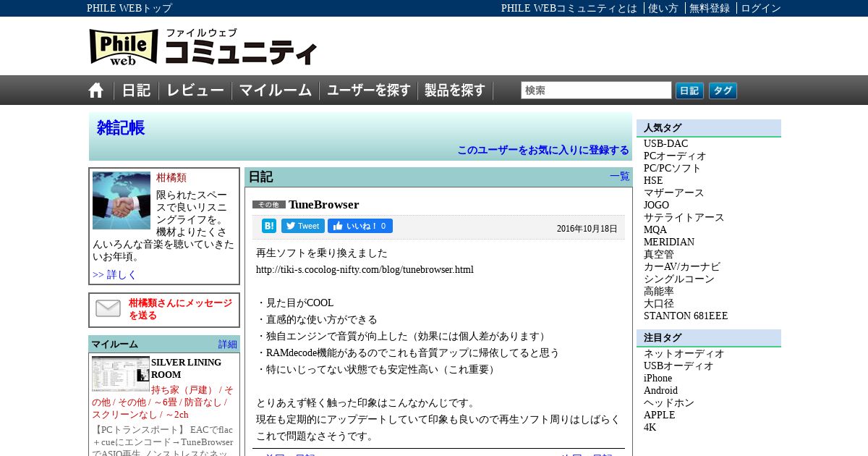The image size is (868, 456).
Task: Select the Android featured tag
Action: click(661, 390)
